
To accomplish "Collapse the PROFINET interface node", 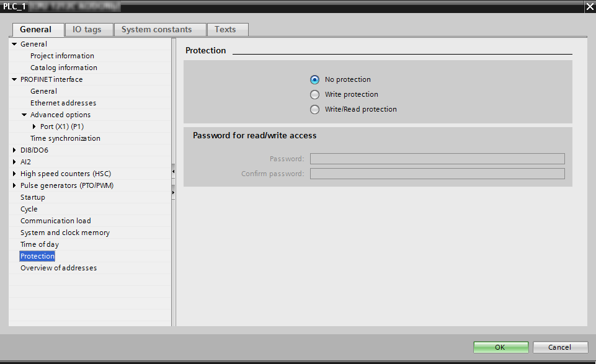I will (14, 79).
